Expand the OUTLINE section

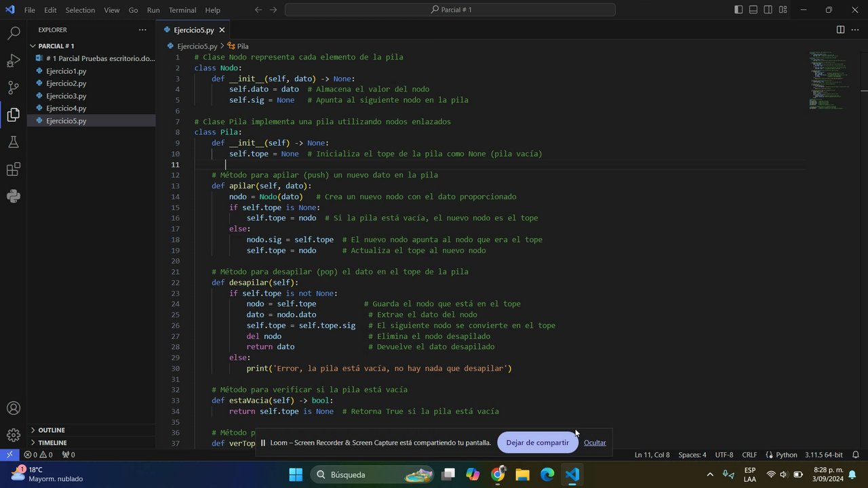click(x=52, y=430)
